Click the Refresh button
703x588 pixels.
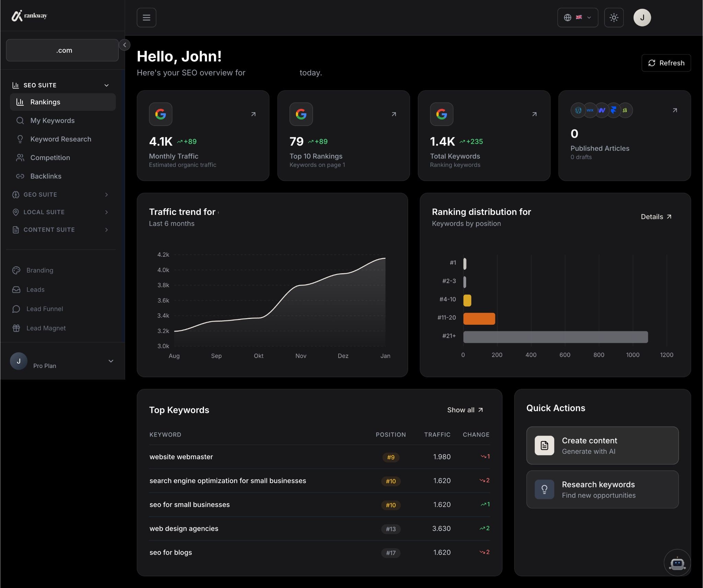pyautogui.click(x=666, y=63)
